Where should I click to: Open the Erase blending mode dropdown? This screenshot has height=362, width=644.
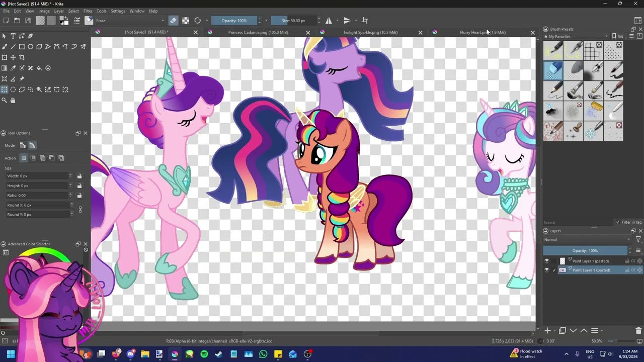pyautogui.click(x=130, y=21)
